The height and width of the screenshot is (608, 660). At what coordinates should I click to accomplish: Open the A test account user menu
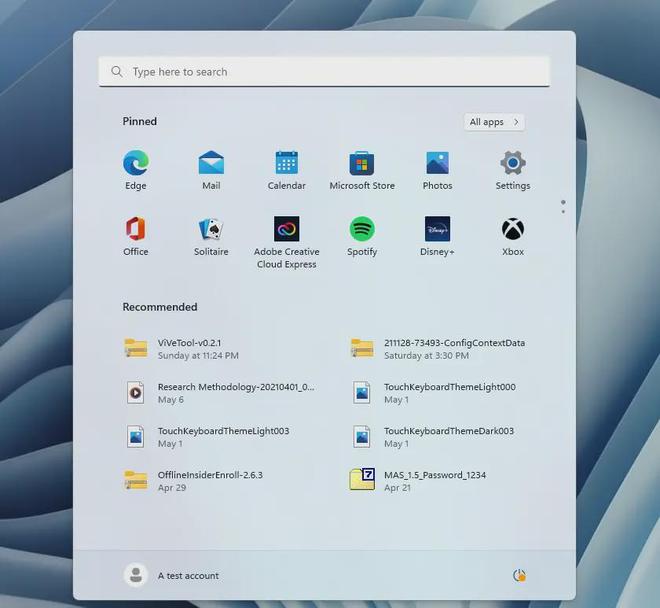172,575
